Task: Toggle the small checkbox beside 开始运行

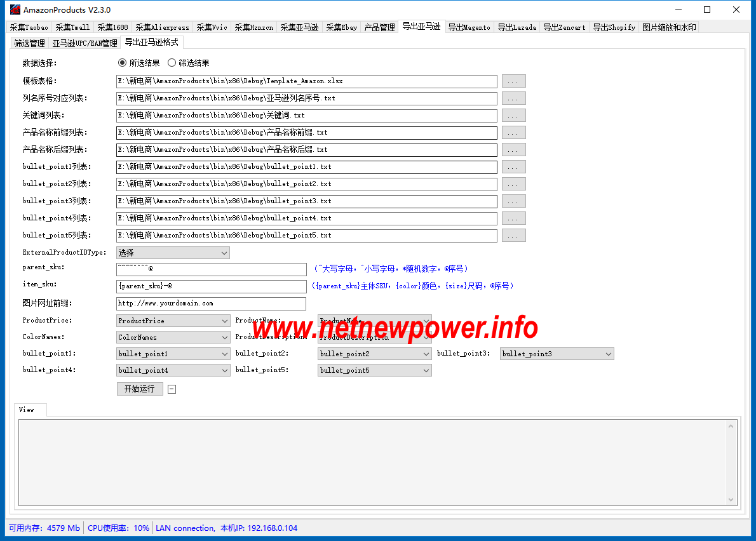Action: pos(172,389)
